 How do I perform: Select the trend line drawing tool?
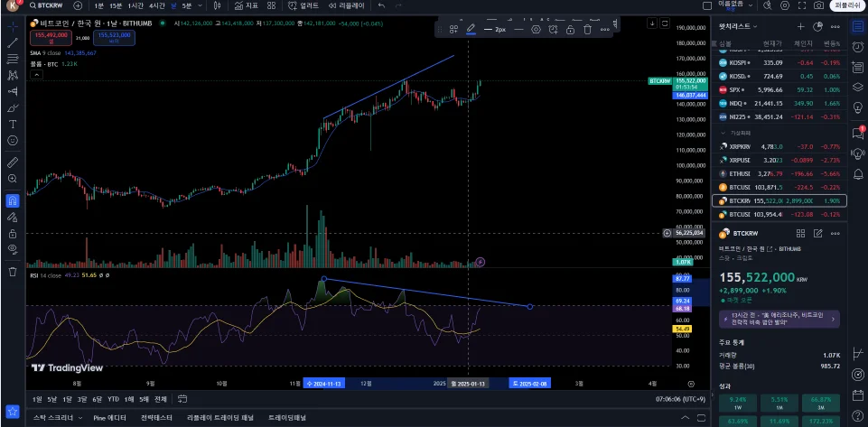[x=13, y=43]
